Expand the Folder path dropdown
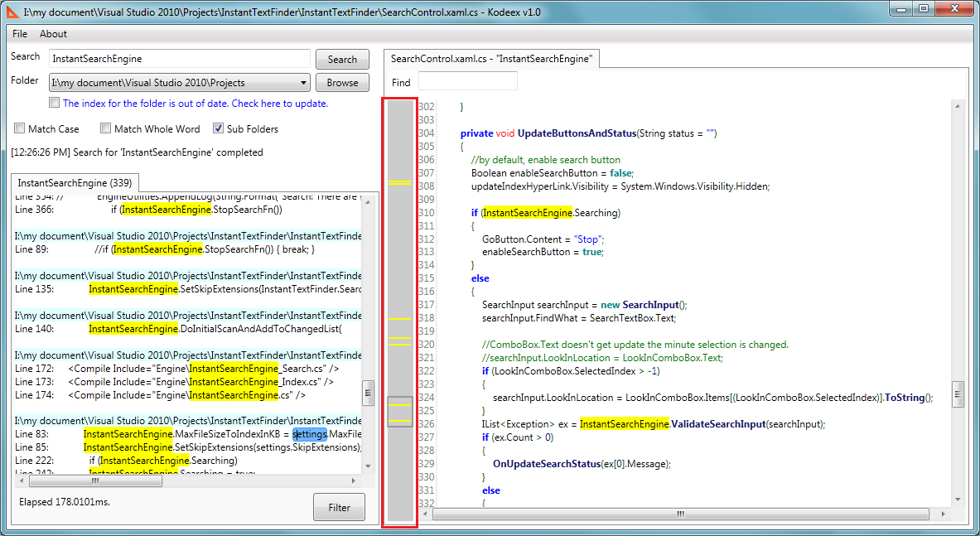Image resolution: width=980 pixels, height=536 pixels. tap(302, 83)
